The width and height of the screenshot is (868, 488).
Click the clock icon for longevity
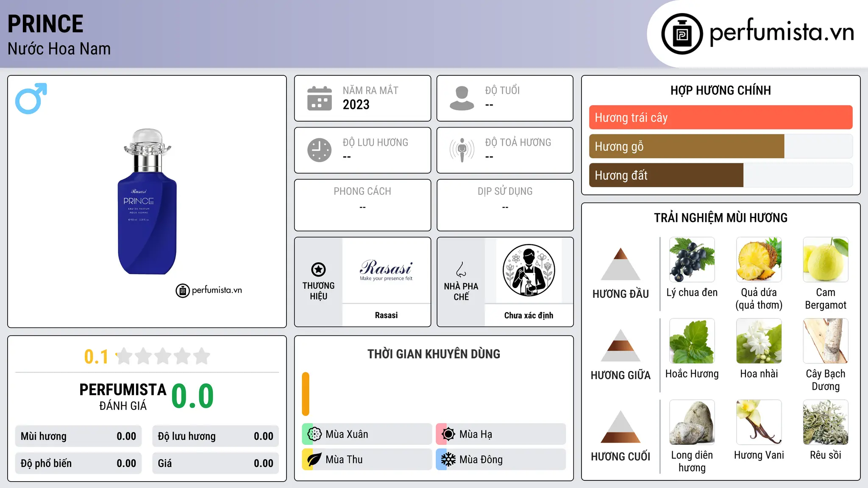320,150
